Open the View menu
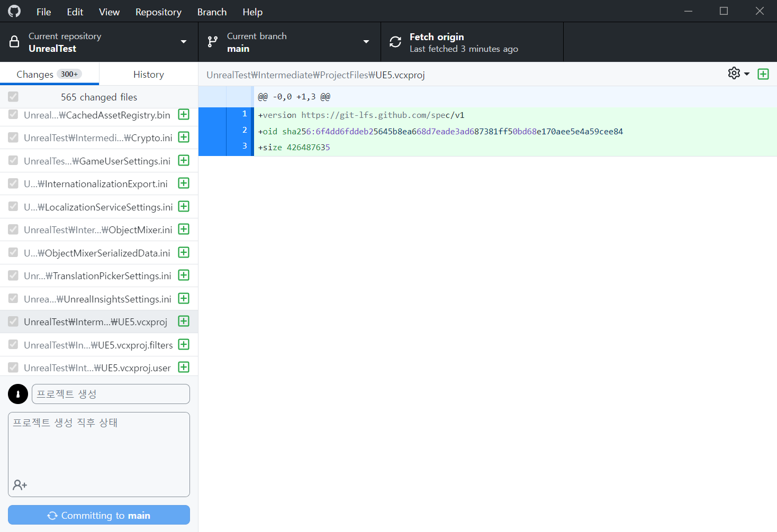The width and height of the screenshot is (777, 532). click(109, 12)
